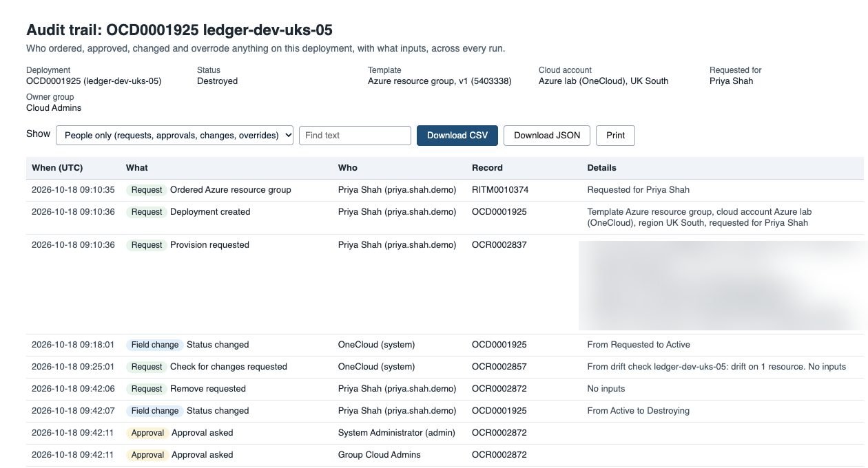Click the Download CSV button
The width and height of the screenshot is (868, 468).
[457, 136]
